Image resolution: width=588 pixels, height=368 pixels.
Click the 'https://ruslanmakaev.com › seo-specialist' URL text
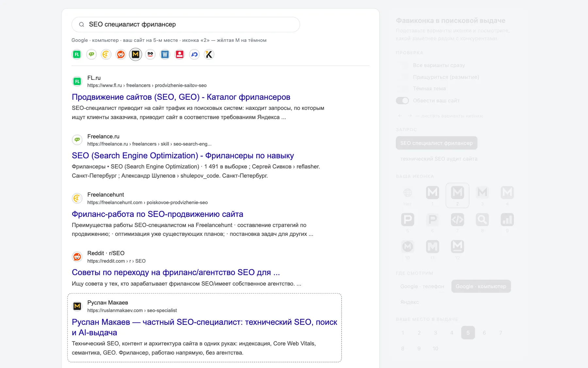click(x=132, y=310)
